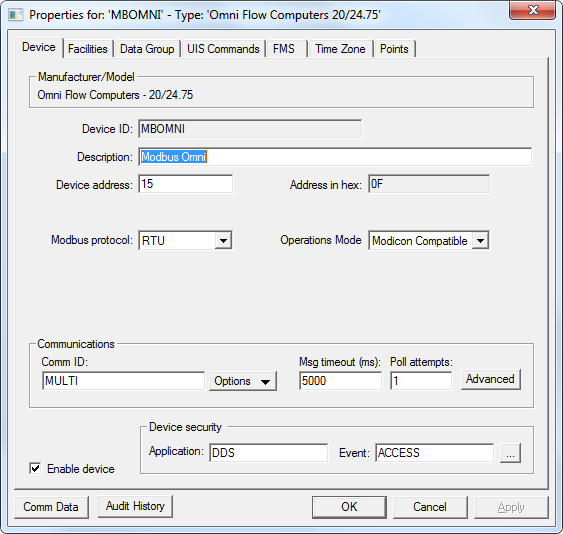This screenshot has width=563, height=534.
Task: Open Advanced communications settings
Action: pyautogui.click(x=490, y=380)
